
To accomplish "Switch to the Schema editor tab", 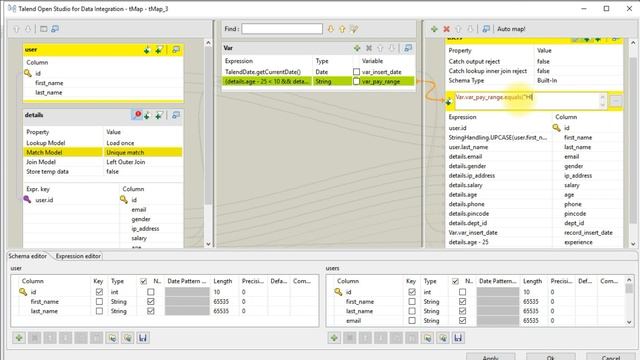I will tap(28, 256).
